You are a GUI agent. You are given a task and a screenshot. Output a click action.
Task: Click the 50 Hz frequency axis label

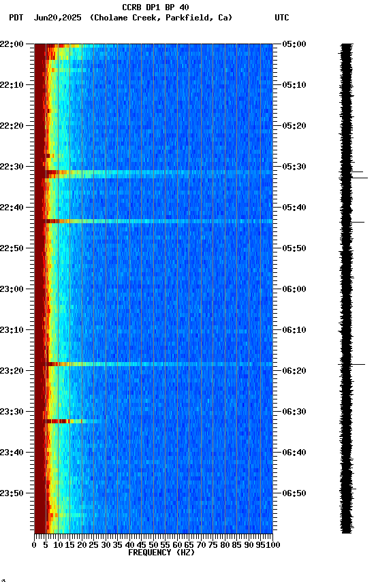pyautogui.click(x=153, y=545)
